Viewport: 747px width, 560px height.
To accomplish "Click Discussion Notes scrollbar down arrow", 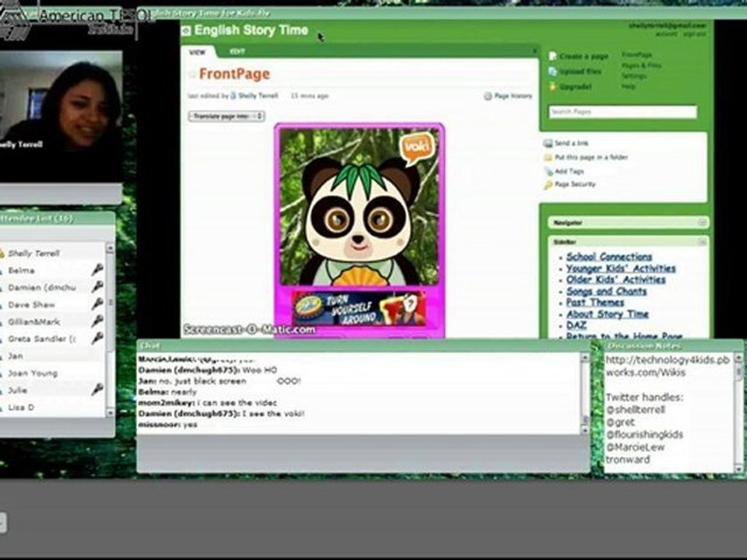I will [738, 468].
